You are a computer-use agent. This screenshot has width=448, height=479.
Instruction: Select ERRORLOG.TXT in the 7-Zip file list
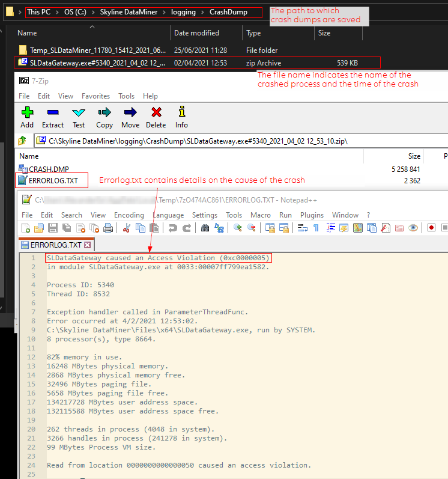click(x=53, y=180)
